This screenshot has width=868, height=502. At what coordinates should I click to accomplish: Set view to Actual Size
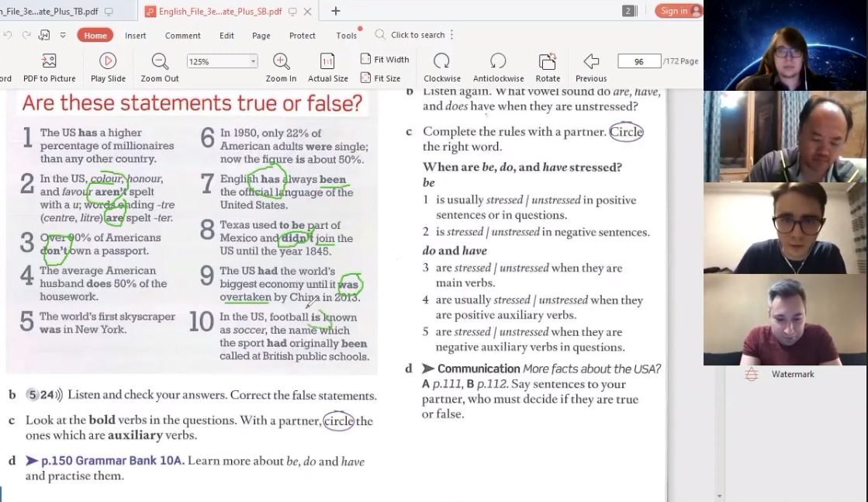(x=327, y=61)
